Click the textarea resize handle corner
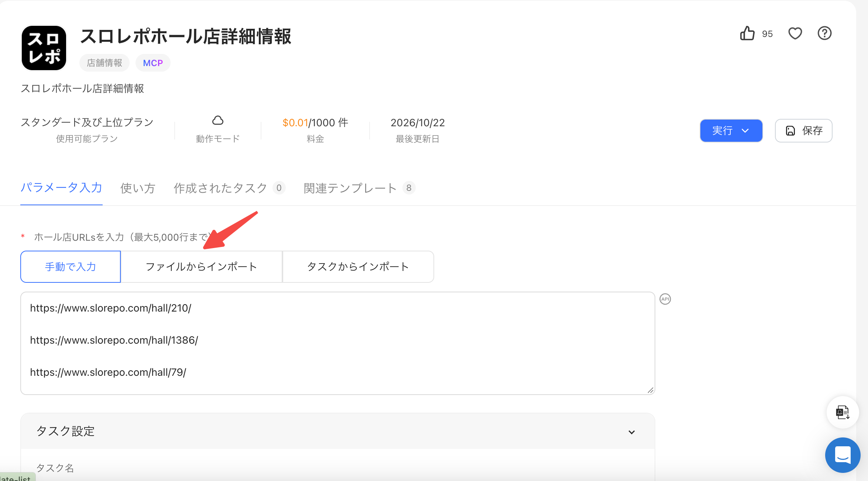 coord(651,390)
